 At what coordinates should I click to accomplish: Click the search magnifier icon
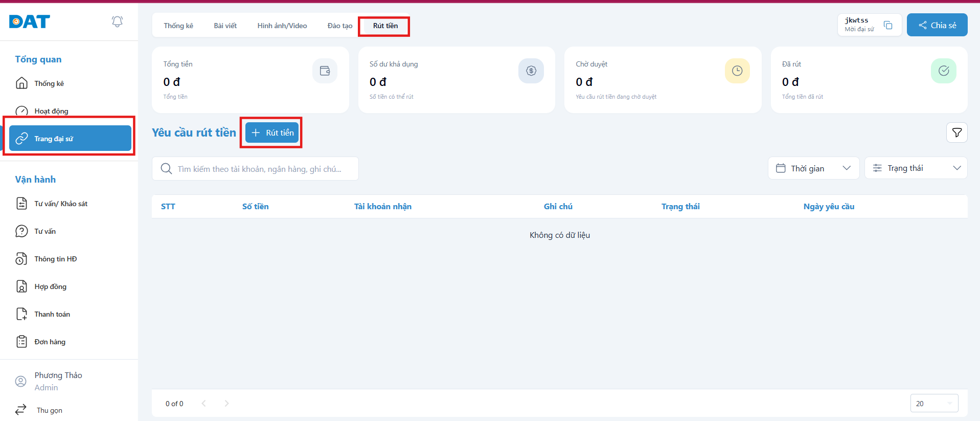(x=166, y=169)
